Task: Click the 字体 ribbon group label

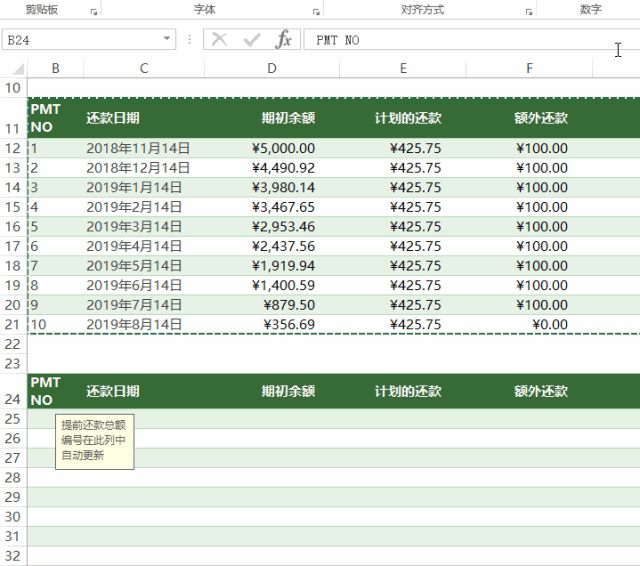Action: click(204, 9)
